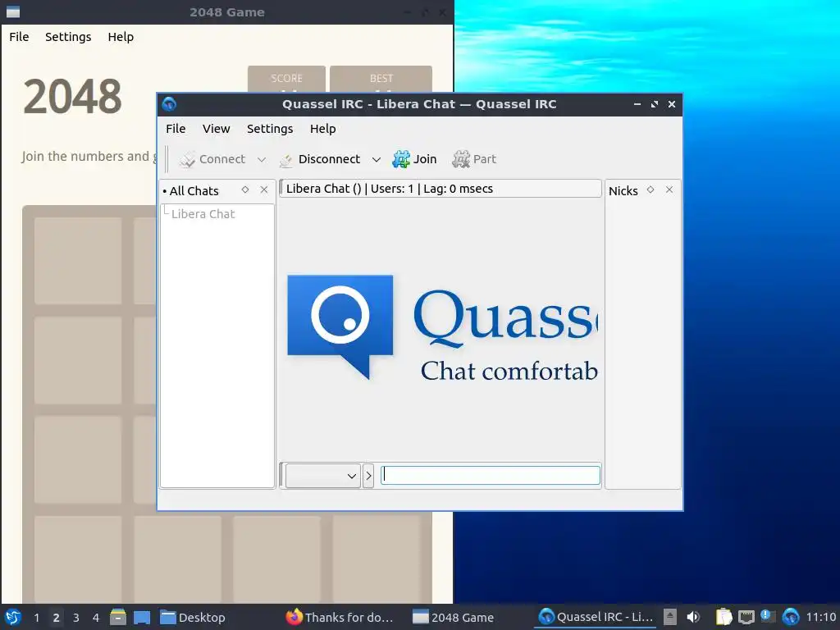Switch to Firefox 'Thanks for do...' taskbar entry
This screenshot has width=840, height=630.
(339, 618)
